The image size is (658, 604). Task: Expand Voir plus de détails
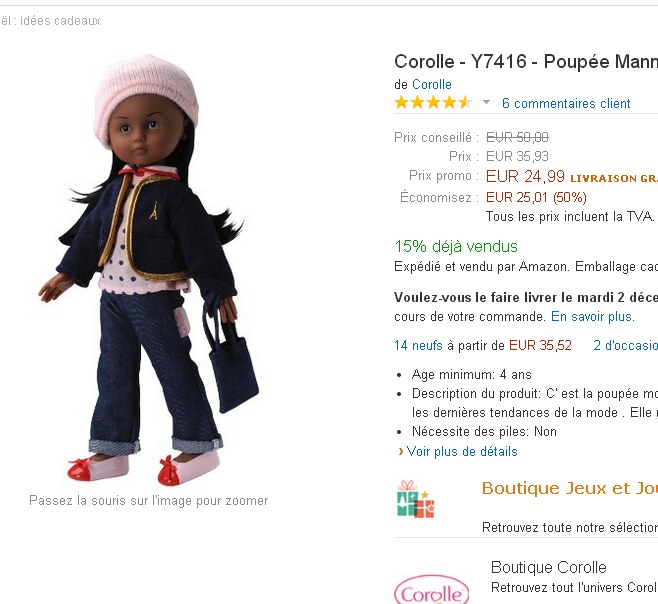461,451
